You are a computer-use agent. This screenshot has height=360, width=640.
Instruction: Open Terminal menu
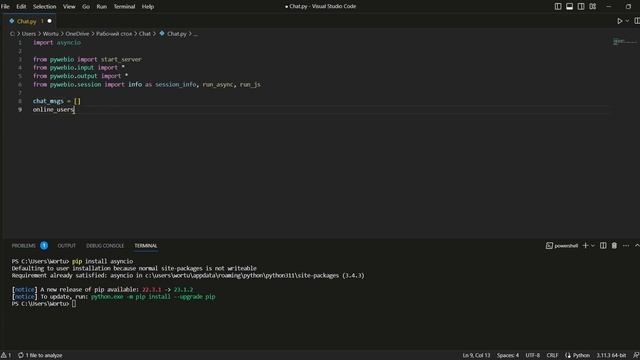click(124, 7)
